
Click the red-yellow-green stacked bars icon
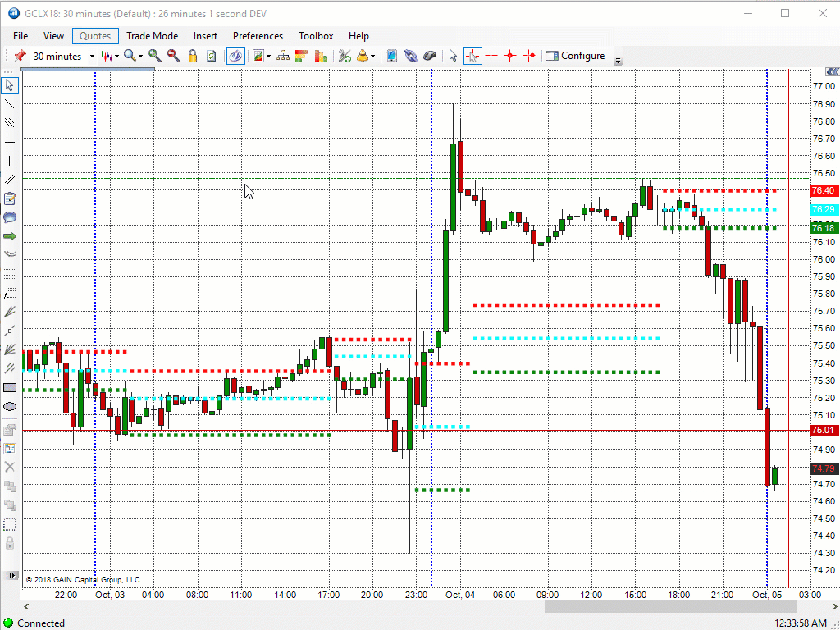301,56
